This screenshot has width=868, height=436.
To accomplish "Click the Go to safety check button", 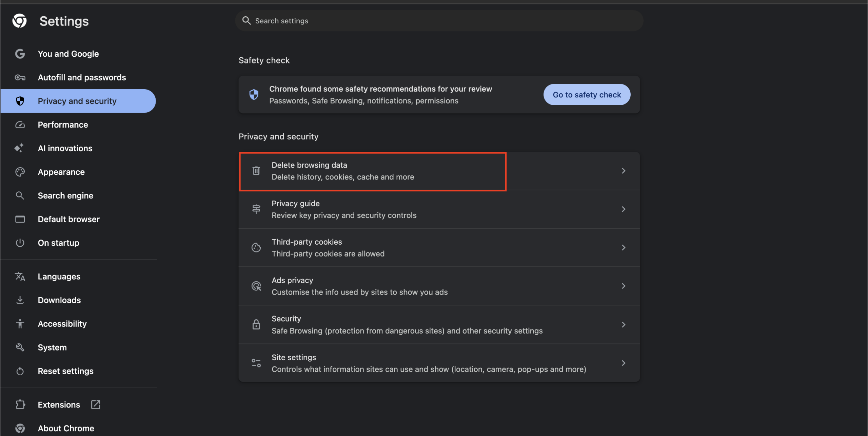I will coord(587,94).
